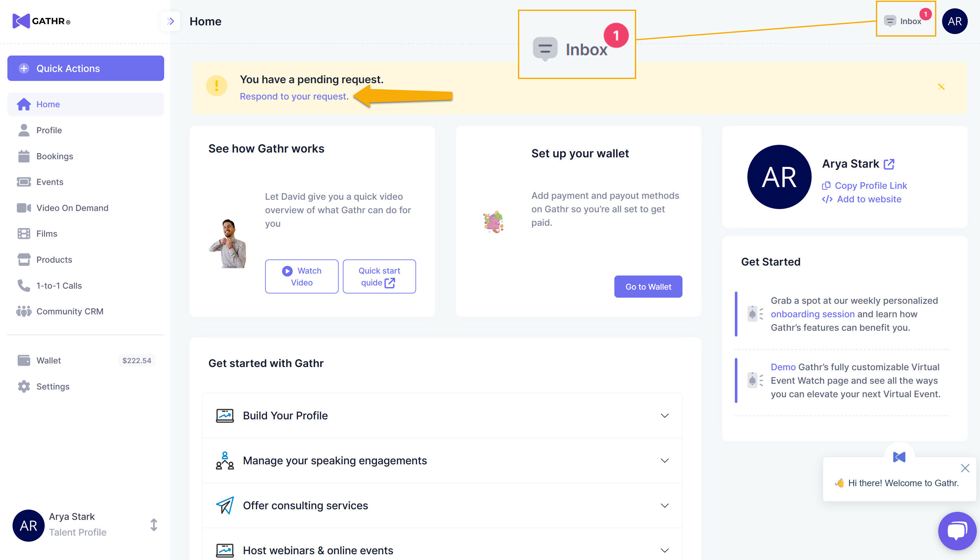Image resolution: width=980 pixels, height=560 pixels.
Task: Go to Video On Demand menu
Action: coord(72,208)
